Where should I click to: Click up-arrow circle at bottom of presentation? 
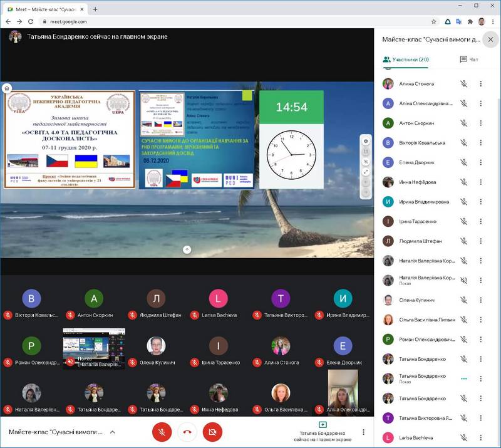point(187,249)
